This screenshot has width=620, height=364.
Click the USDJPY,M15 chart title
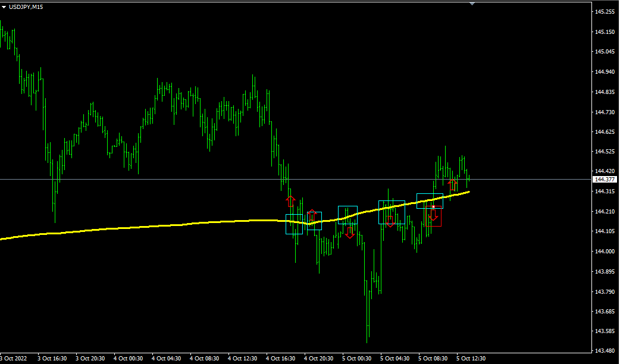(26, 7)
